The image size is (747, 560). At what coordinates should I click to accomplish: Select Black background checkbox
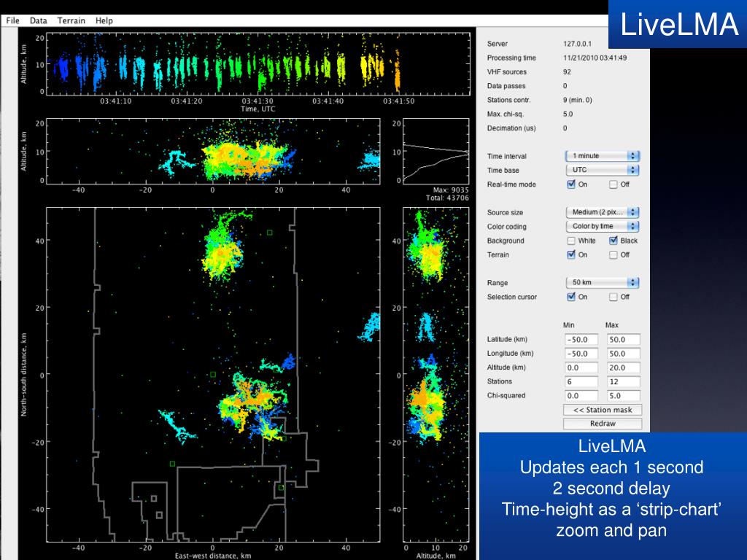[613, 241]
